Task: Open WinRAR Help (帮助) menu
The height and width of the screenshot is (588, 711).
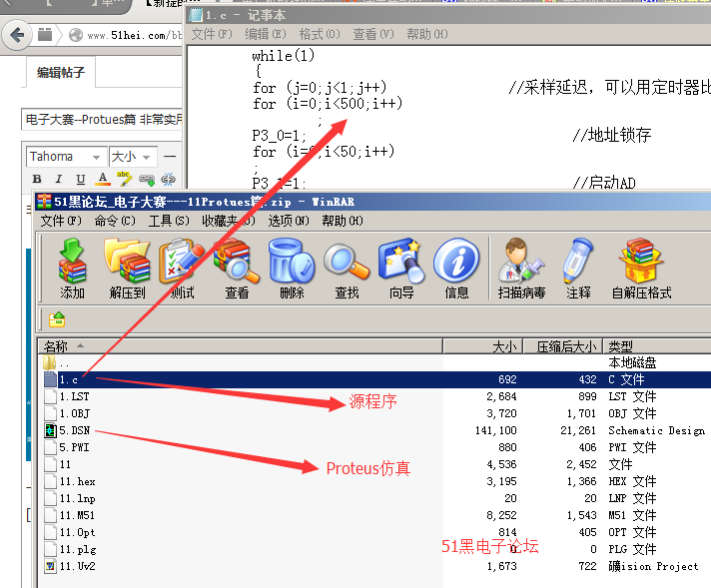Action: [343, 221]
